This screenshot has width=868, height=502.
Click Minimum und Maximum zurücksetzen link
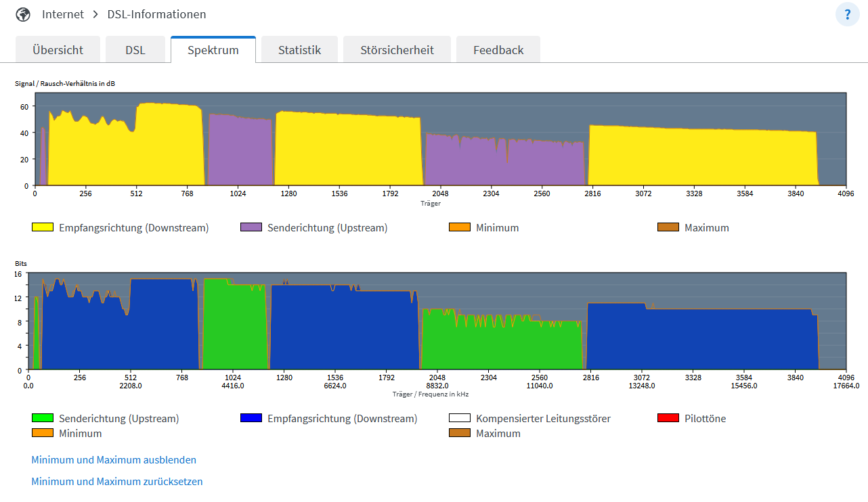point(117,482)
